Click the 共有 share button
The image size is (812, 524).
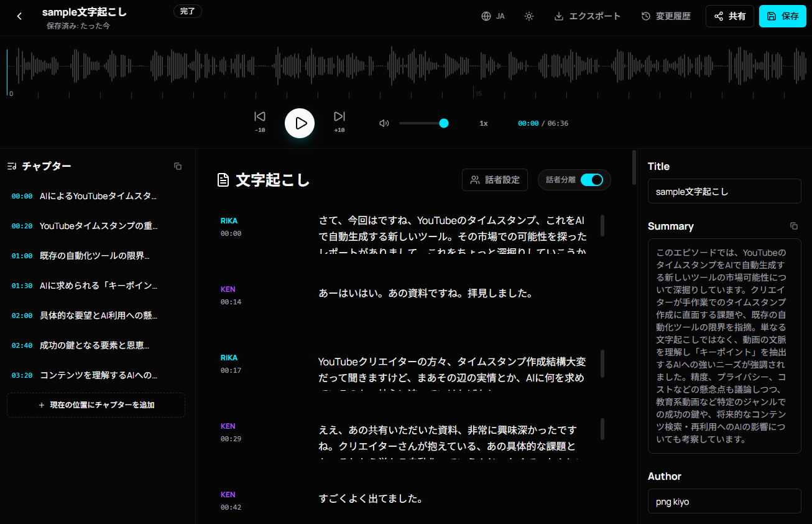729,16
